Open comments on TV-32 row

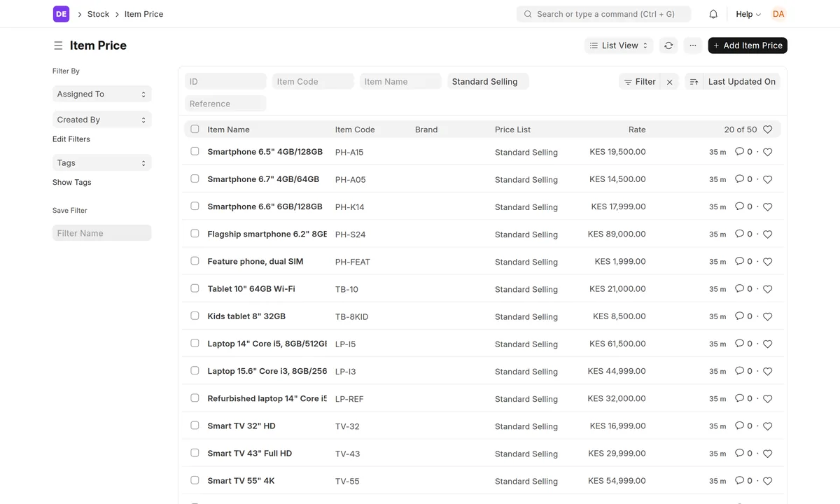(743, 426)
